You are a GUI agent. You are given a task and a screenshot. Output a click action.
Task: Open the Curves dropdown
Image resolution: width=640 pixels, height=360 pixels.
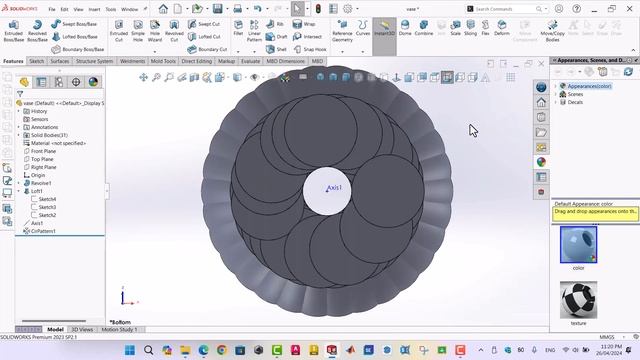pos(362,52)
